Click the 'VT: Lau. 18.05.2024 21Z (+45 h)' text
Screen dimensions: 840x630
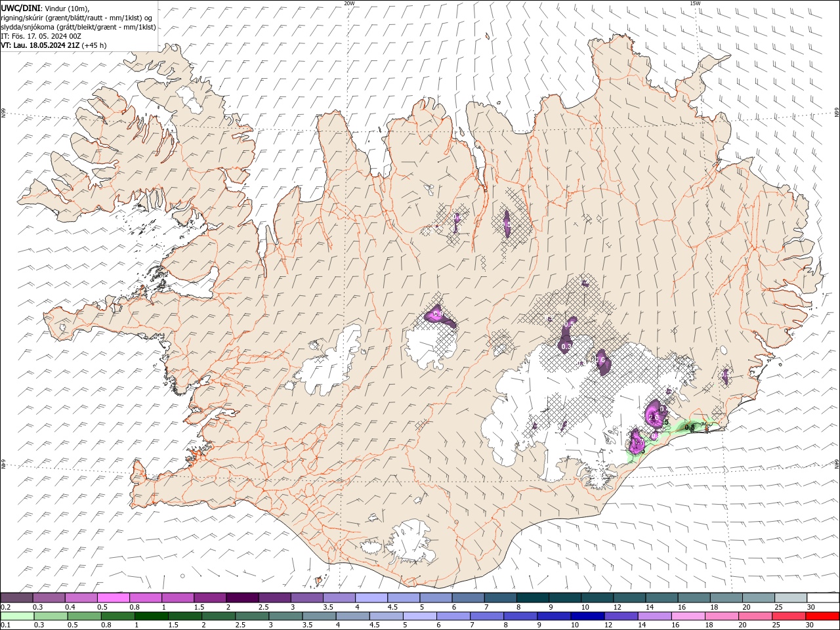coord(54,45)
